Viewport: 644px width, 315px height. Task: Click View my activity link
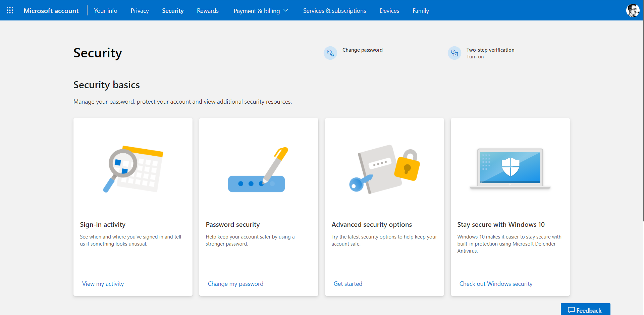pos(103,284)
